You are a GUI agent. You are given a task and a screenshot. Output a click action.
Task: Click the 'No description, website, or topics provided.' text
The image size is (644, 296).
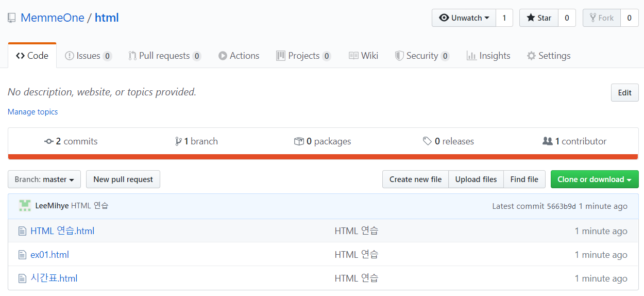tap(102, 92)
